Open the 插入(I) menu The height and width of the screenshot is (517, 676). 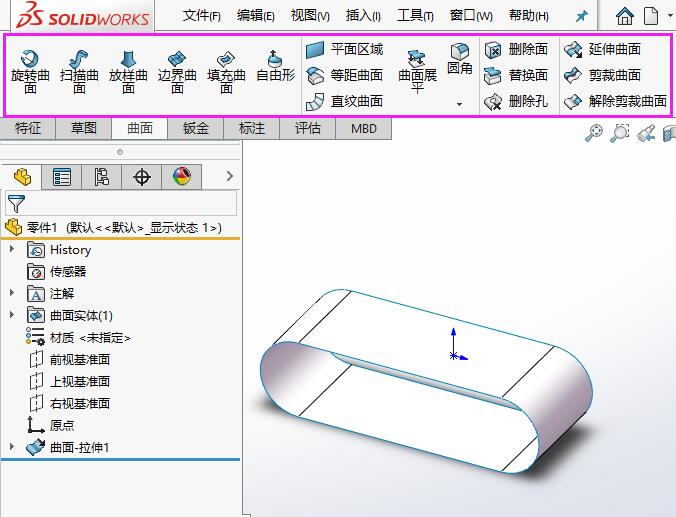(x=363, y=16)
